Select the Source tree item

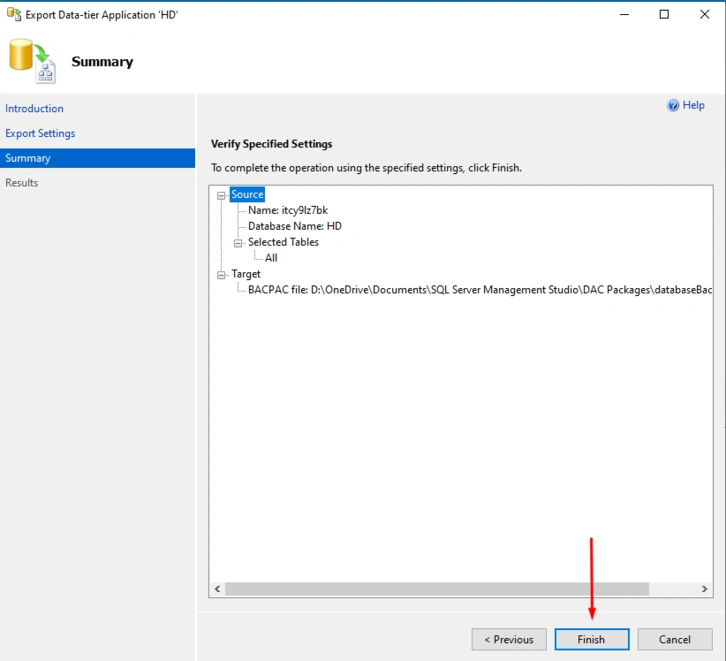[x=247, y=194]
